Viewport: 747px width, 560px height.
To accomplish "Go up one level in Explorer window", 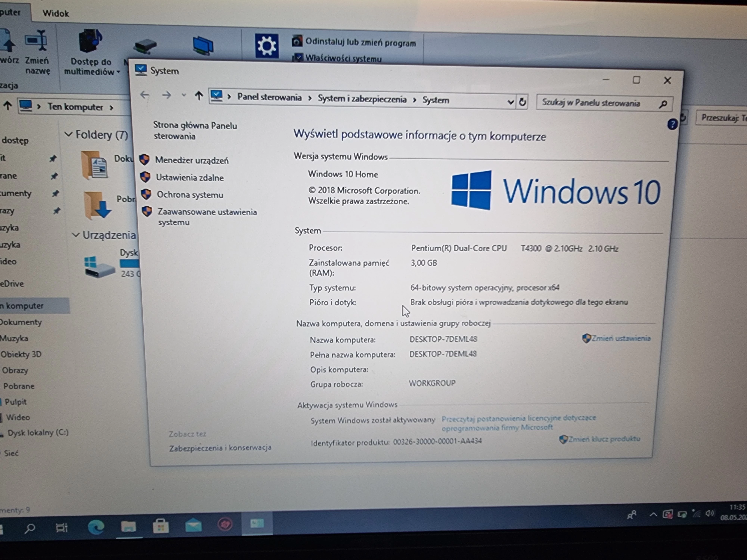I will [7, 106].
